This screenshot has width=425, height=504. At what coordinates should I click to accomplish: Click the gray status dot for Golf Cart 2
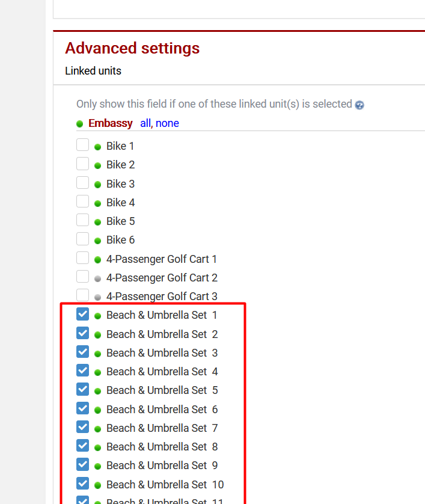(x=97, y=278)
